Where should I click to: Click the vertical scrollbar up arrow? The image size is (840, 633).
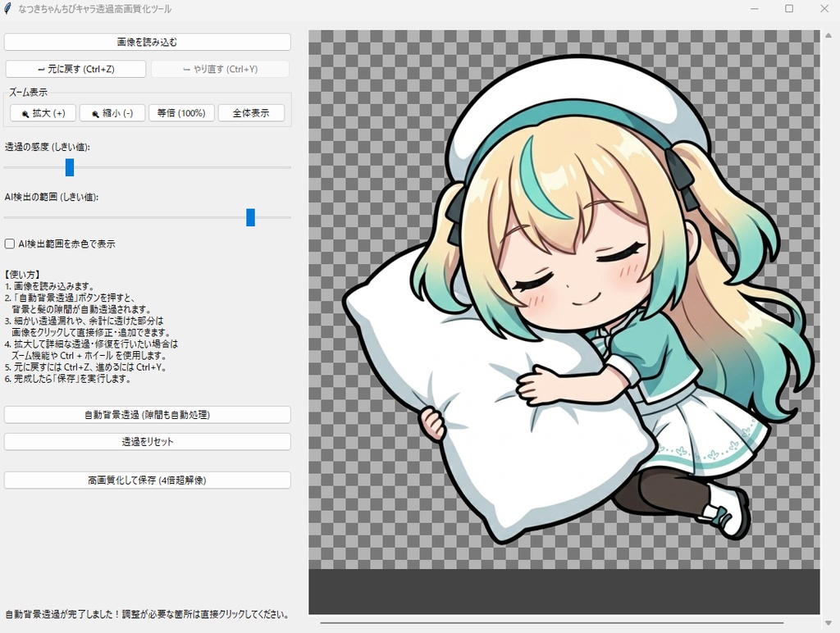tap(829, 35)
